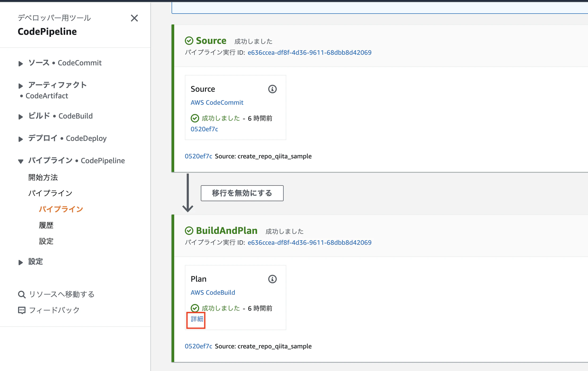Click フィードバック link in sidebar
The height and width of the screenshot is (371, 588).
point(54,310)
